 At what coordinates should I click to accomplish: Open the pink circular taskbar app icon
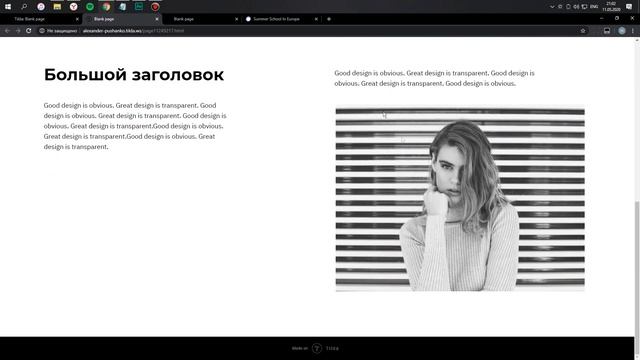41,7
